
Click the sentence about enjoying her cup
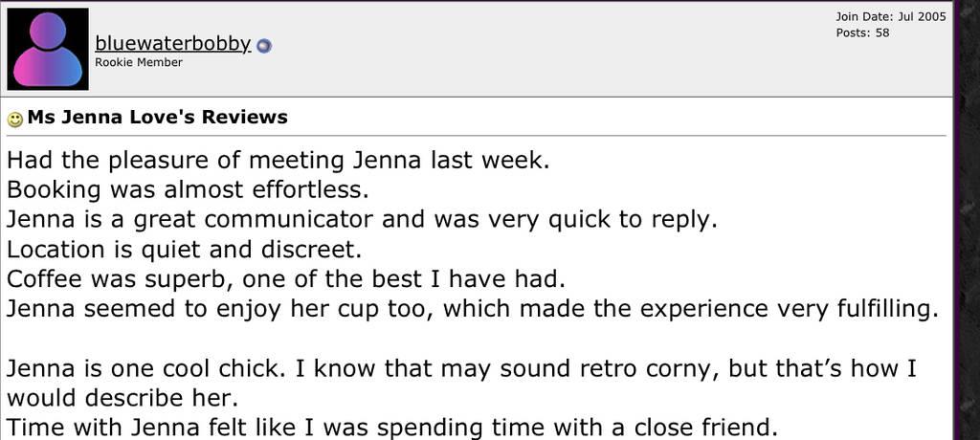click(473, 309)
